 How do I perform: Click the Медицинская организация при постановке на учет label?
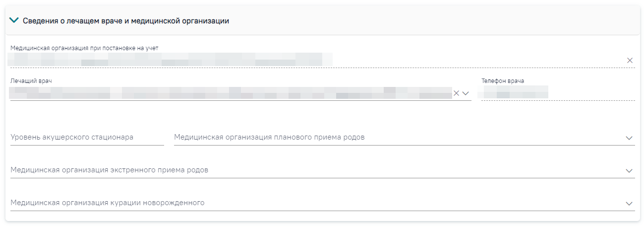pyautogui.click(x=88, y=48)
